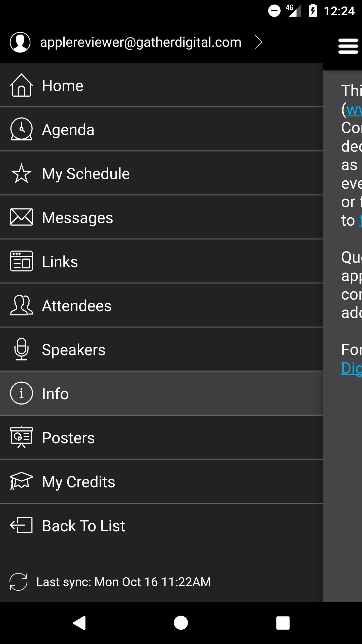Click the microphone icon for Speakers
362x644 pixels.
(x=21, y=349)
